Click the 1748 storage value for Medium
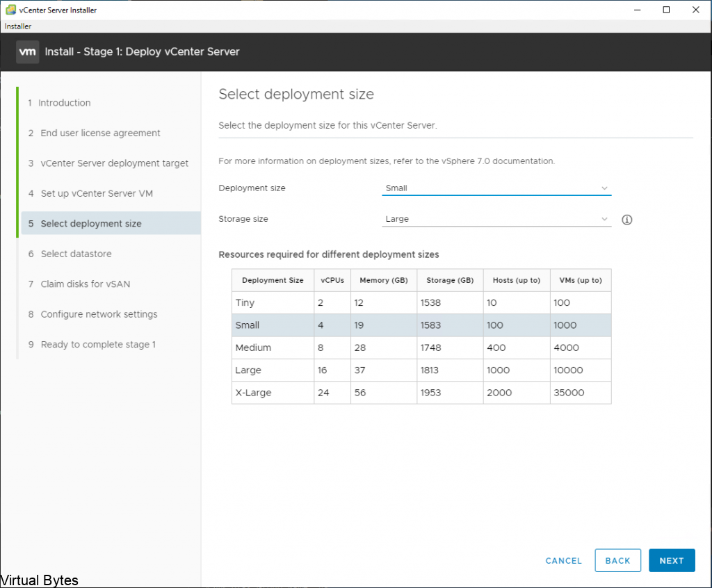 [430, 348]
